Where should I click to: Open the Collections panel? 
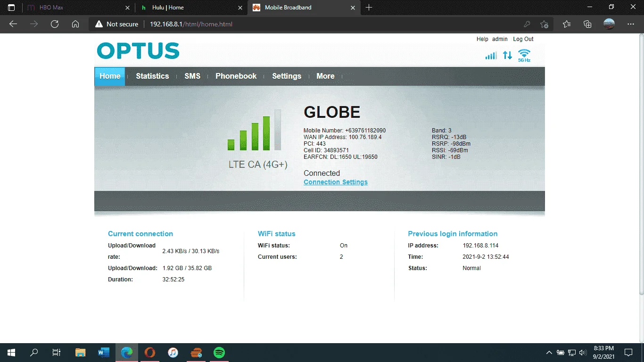tap(587, 24)
